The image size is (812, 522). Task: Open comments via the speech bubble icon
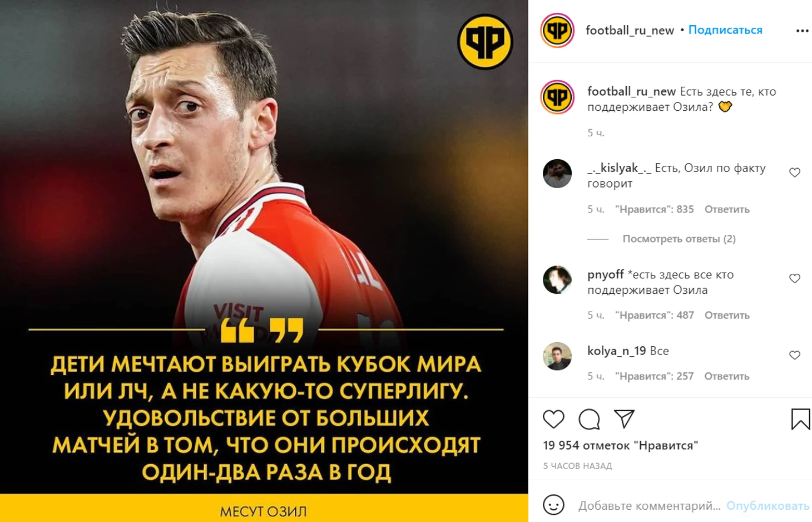[589, 419]
